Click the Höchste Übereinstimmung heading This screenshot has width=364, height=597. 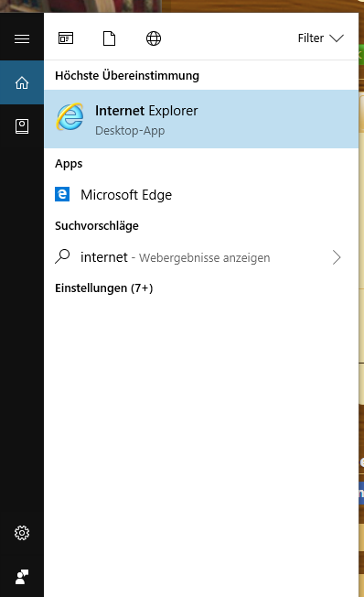click(x=127, y=75)
